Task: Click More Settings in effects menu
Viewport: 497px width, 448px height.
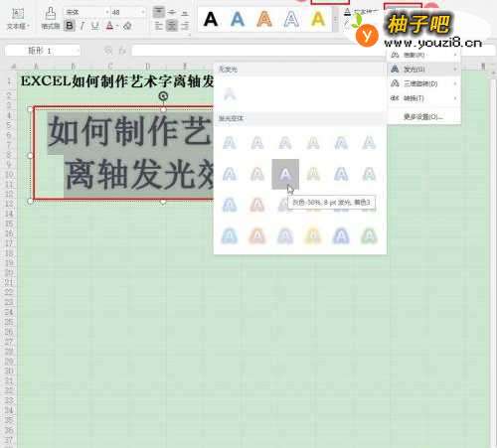Action: (x=423, y=116)
